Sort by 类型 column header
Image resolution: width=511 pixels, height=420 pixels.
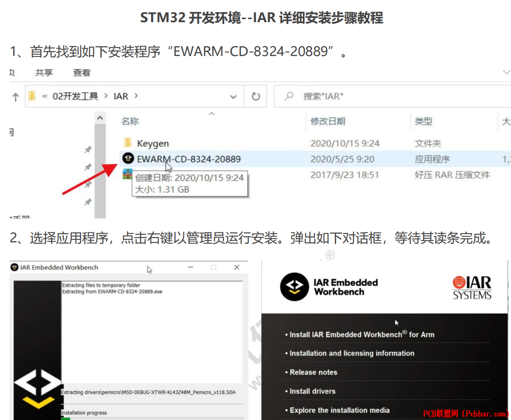[423, 121]
